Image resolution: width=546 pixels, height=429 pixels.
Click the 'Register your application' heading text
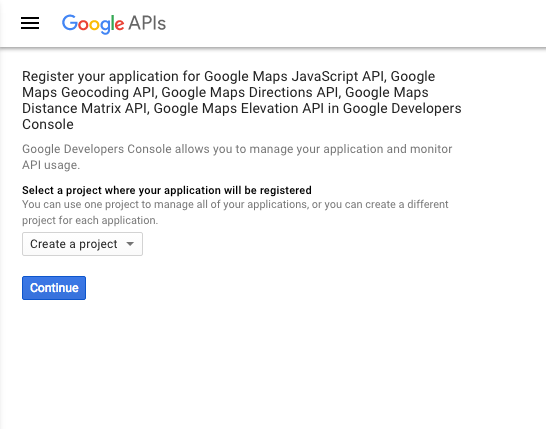click(x=242, y=100)
